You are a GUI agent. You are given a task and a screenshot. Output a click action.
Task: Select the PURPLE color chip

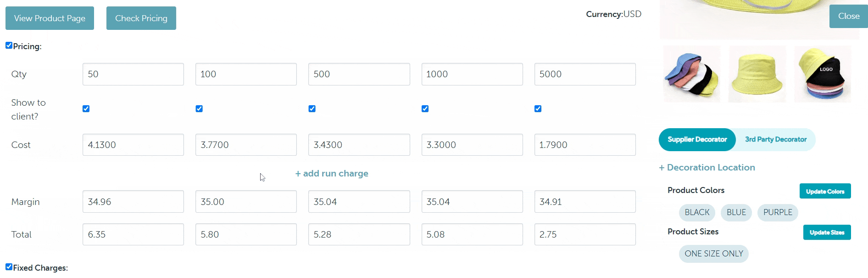(x=778, y=212)
